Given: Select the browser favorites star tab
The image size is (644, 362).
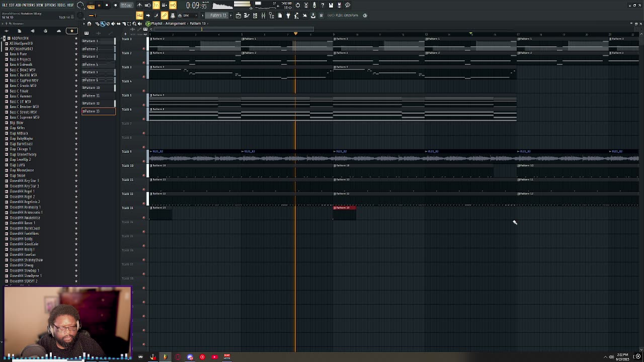Looking at the screenshot, I should tap(71, 31).
